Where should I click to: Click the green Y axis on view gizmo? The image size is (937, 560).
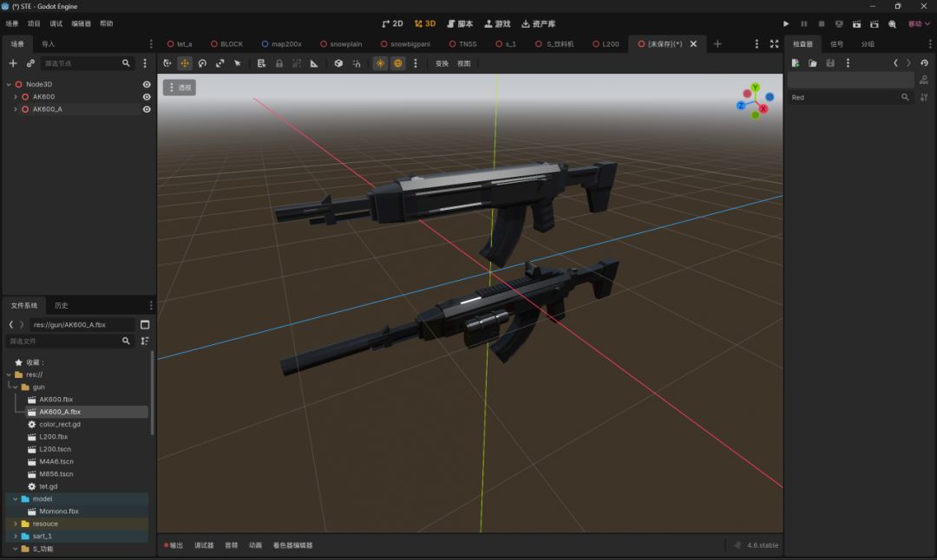[756, 88]
